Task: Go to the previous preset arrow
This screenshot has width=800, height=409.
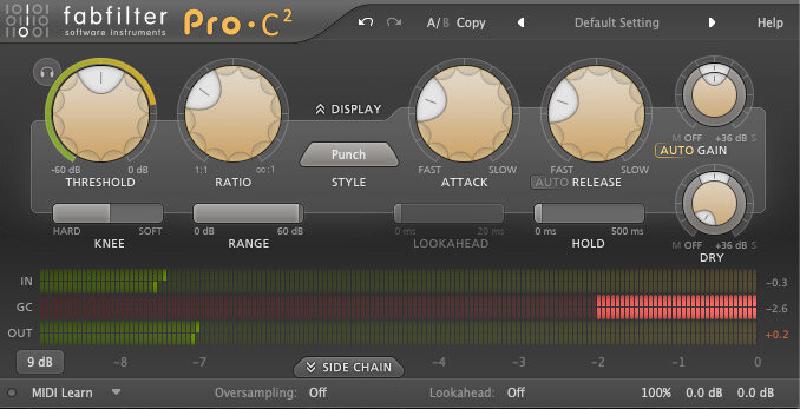Action: click(x=521, y=23)
